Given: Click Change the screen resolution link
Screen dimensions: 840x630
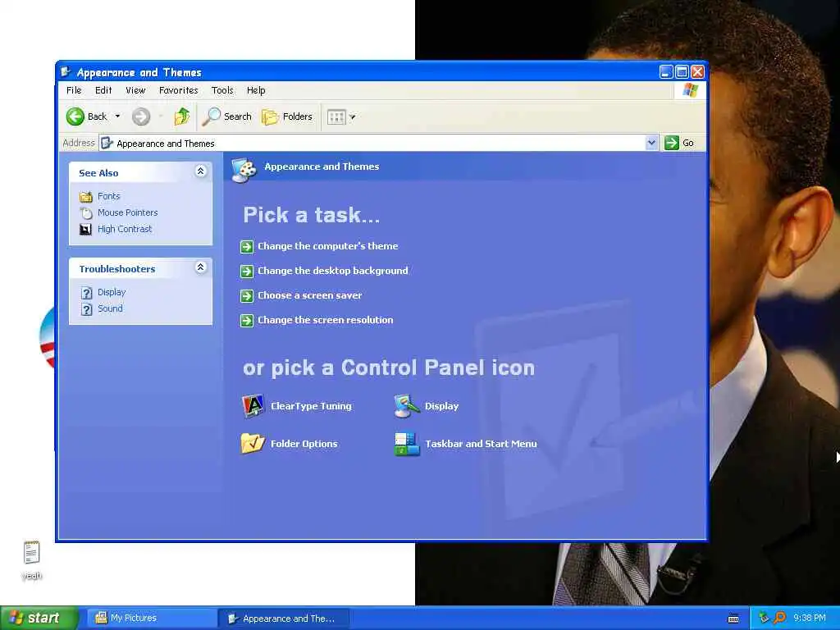Looking at the screenshot, I should point(325,321).
